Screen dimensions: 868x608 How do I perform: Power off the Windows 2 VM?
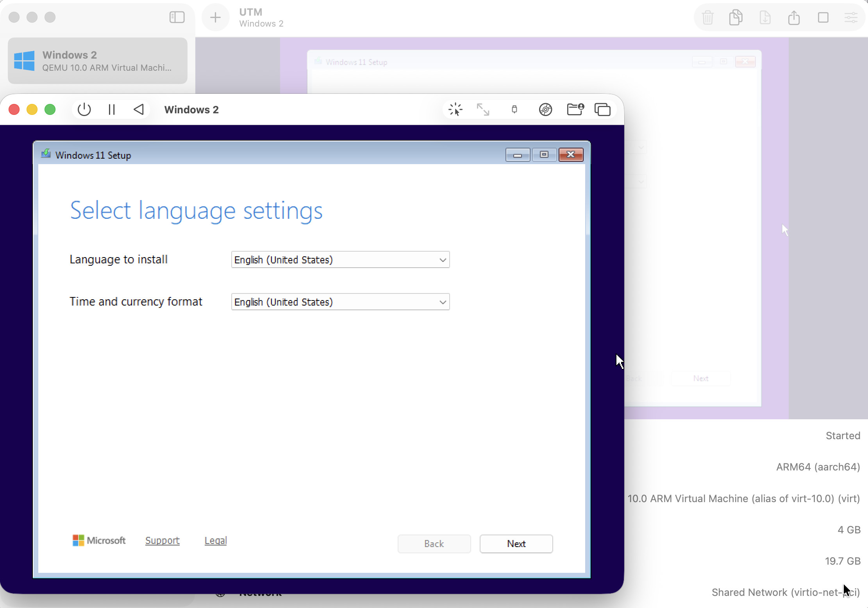(x=84, y=110)
